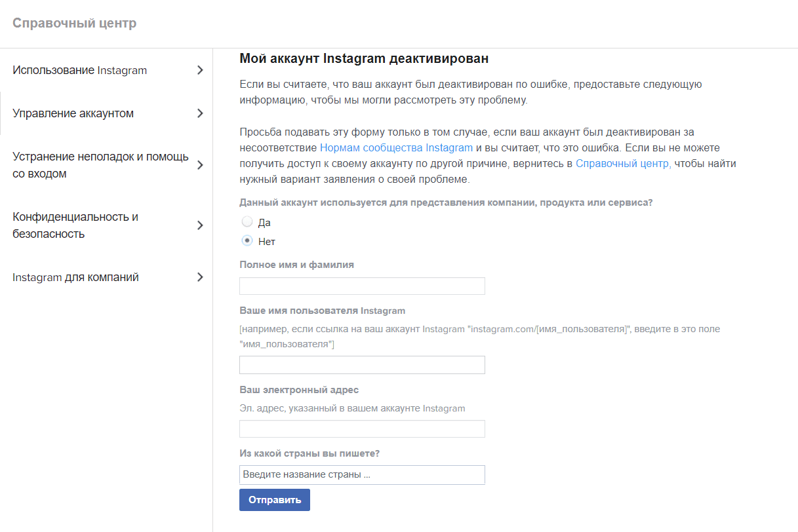Follow the Справочный центр link in text
This screenshot has width=798, height=532.
coord(624,163)
